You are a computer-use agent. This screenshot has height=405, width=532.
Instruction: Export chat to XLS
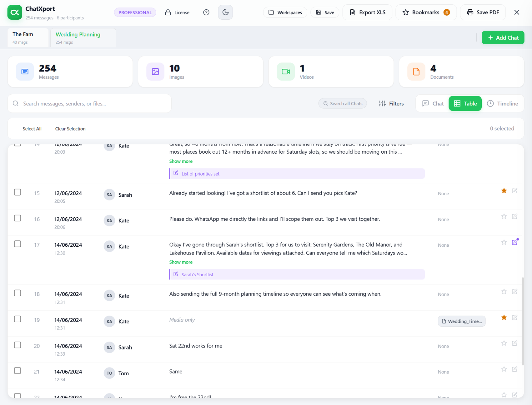[x=367, y=12]
